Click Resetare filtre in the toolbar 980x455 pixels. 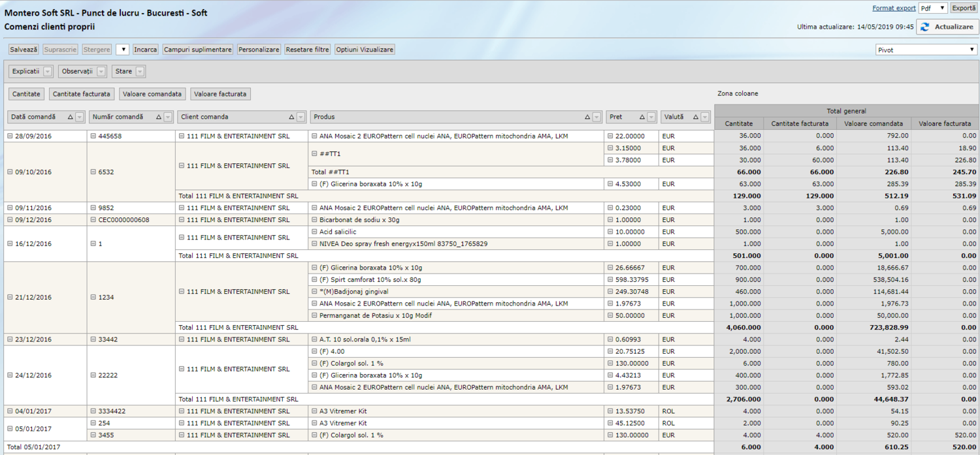point(307,50)
